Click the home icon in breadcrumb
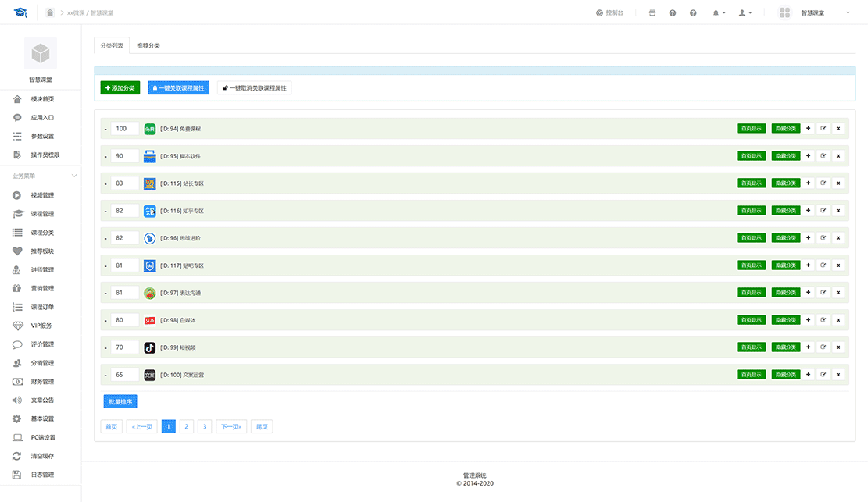This screenshot has height=502, width=868. pyautogui.click(x=50, y=12)
